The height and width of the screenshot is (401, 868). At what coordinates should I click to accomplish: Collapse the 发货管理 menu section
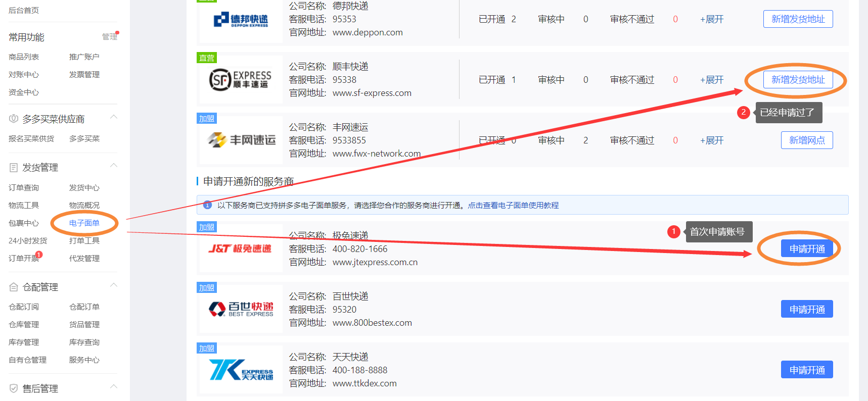pos(114,166)
